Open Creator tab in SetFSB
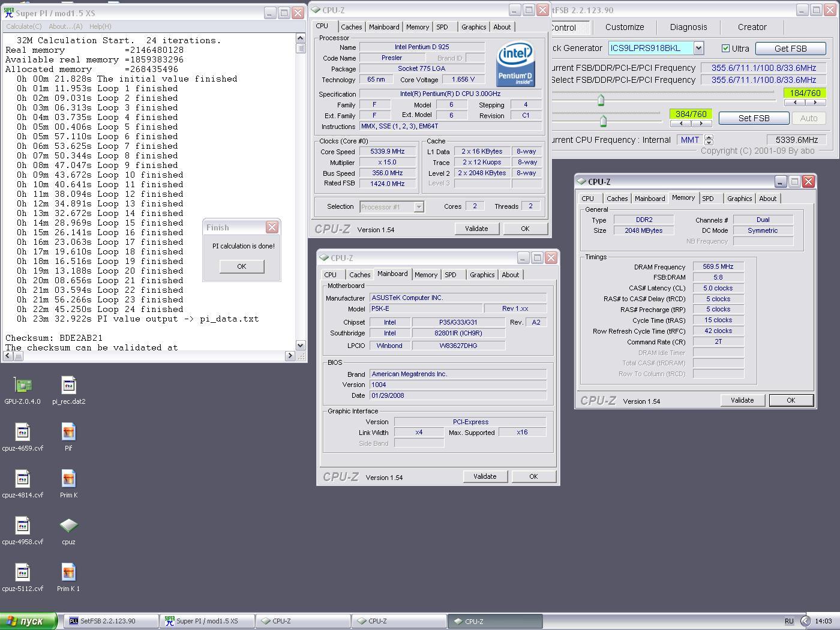 coord(752,27)
